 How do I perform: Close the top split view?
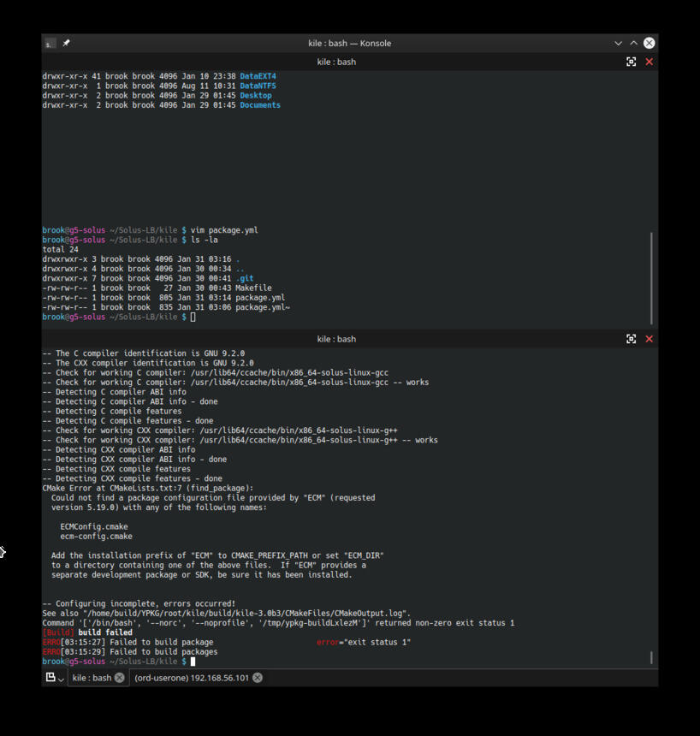tap(649, 62)
